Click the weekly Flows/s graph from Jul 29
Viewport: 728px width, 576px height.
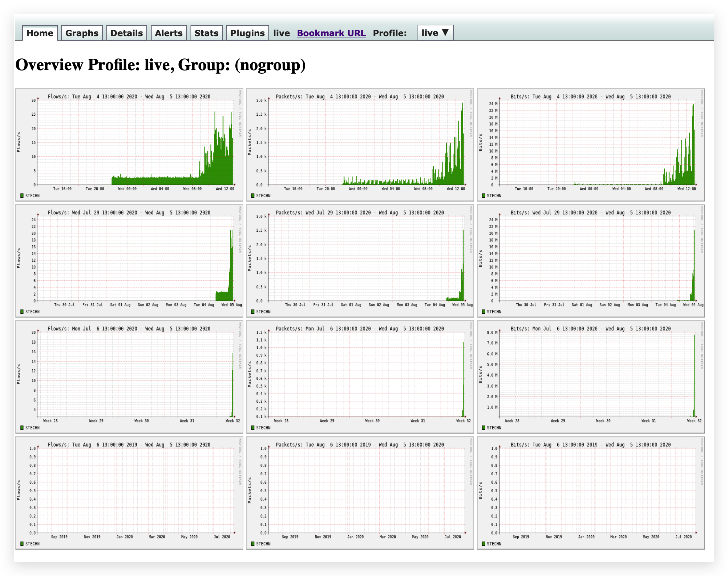pos(129,261)
